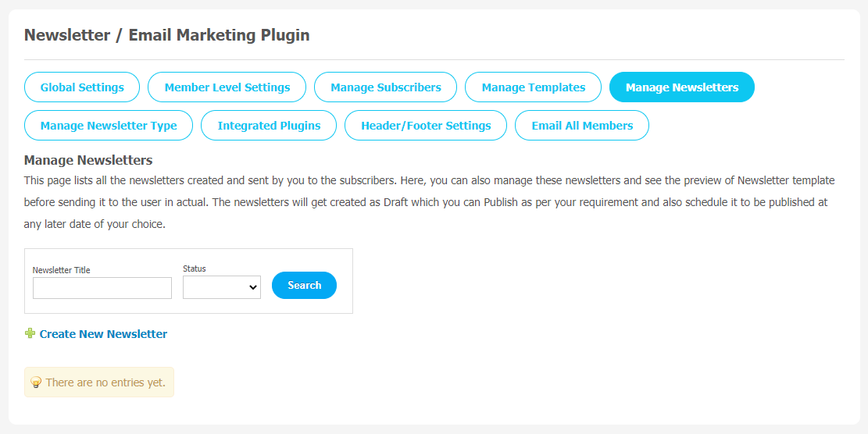Open the Status dropdown
Image resolution: width=868 pixels, height=434 pixels.
pyautogui.click(x=221, y=287)
